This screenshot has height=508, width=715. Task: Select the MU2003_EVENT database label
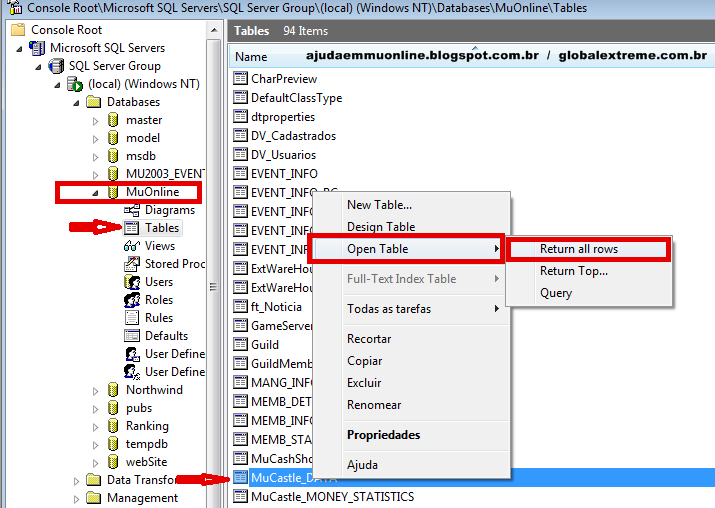[x=165, y=174]
